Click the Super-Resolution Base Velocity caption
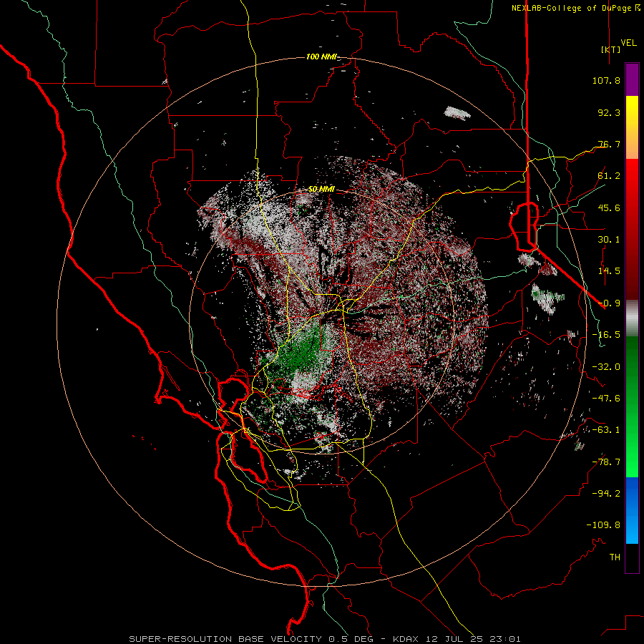This screenshot has height=644, width=644. pyautogui.click(x=325, y=639)
